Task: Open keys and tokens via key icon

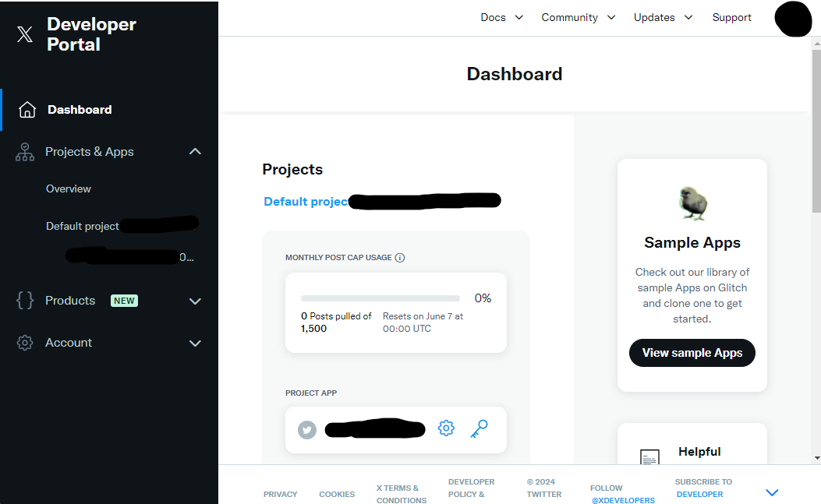Action: (x=479, y=428)
